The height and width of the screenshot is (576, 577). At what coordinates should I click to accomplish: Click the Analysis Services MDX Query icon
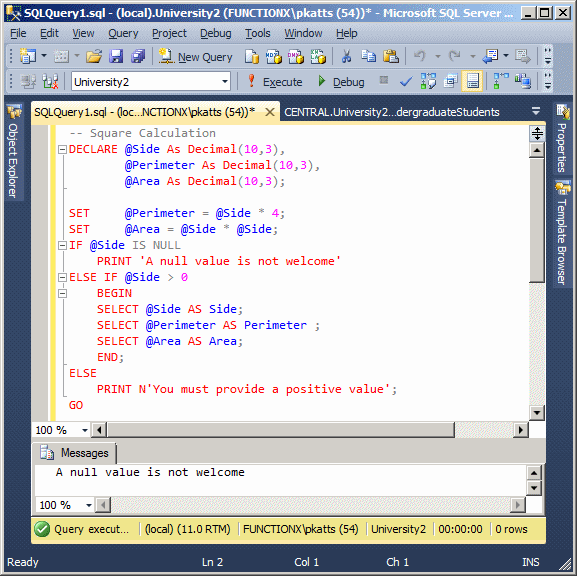coord(274,56)
